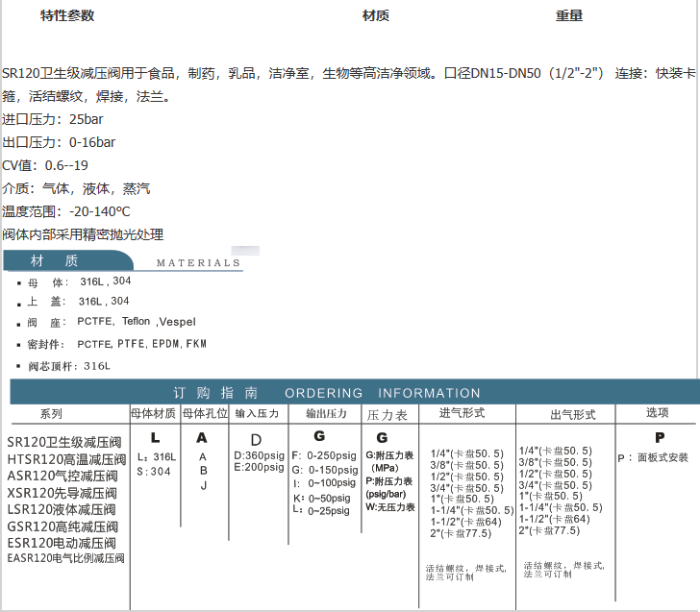
Task: Click HTSR120高温减压阀 in series list
Action: point(66,459)
